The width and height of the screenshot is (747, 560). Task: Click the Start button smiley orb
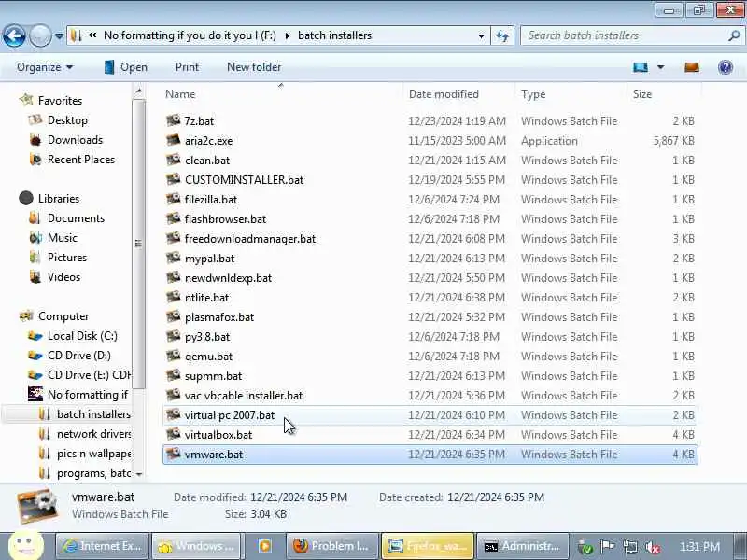26,544
